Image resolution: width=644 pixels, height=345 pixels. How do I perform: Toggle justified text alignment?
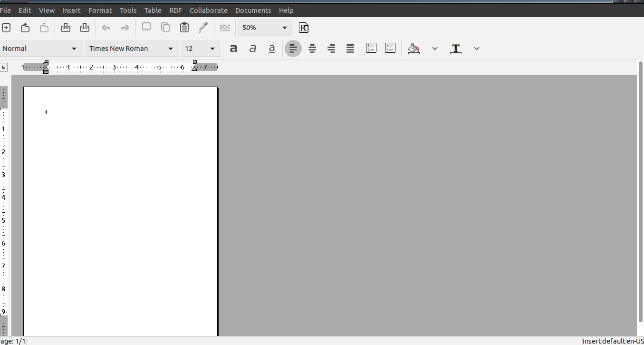[350, 49]
